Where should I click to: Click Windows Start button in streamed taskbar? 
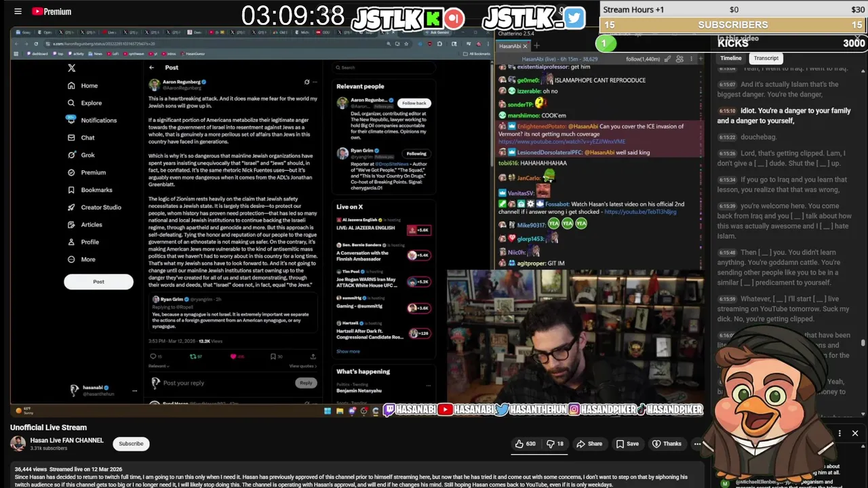(x=328, y=410)
